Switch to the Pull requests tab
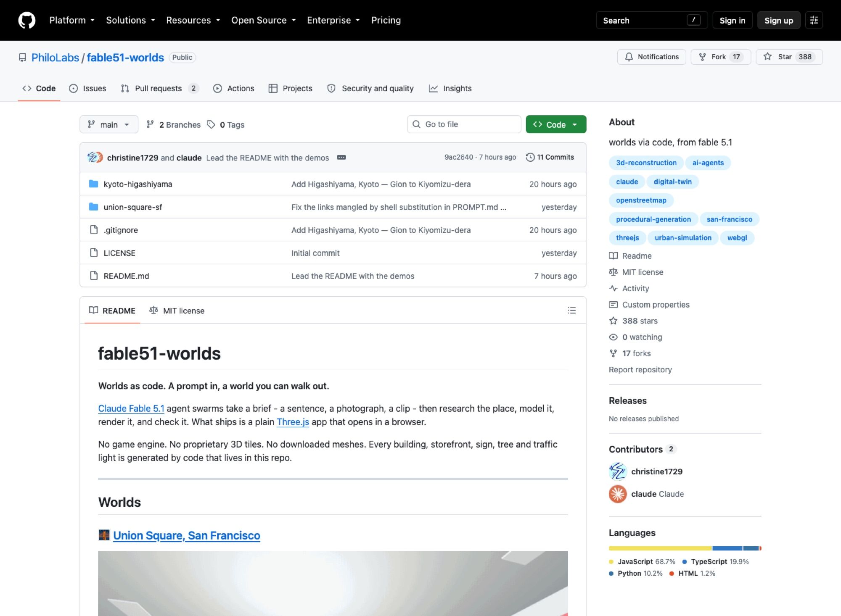Image resolution: width=841 pixels, height=616 pixels. coord(160,88)
